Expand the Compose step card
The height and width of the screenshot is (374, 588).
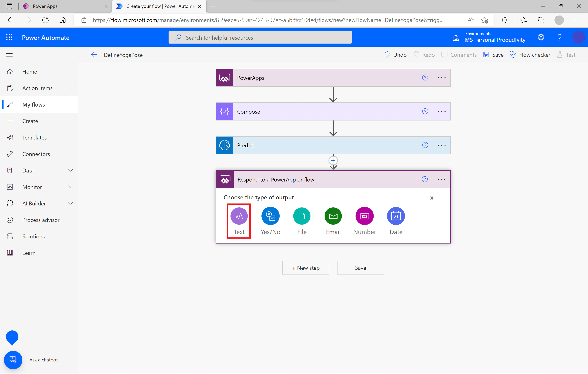pyautogui.click(x=333, y=111)
